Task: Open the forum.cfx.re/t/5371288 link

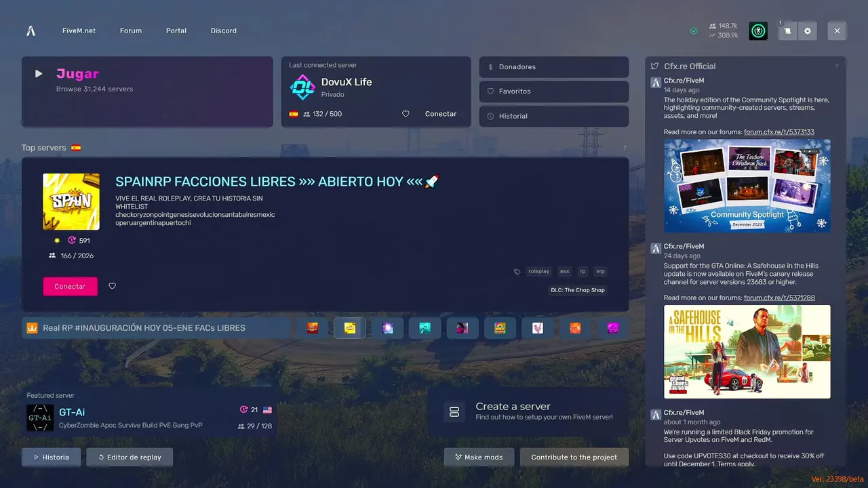Action: point(779,298)
